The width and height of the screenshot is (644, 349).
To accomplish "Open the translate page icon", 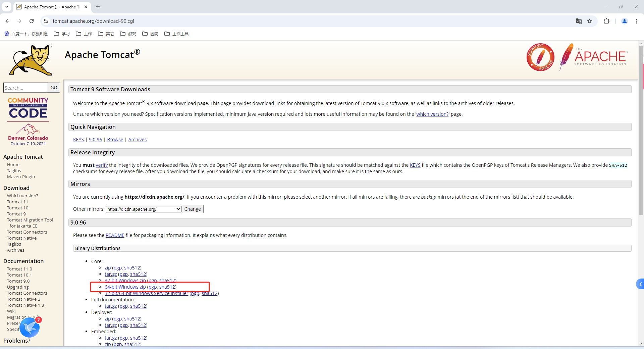I will [x=579, y=21].
